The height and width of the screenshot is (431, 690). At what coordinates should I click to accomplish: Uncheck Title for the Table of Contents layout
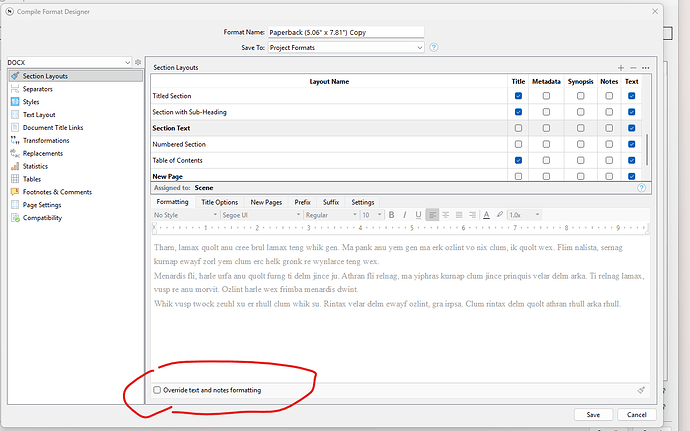518,160
